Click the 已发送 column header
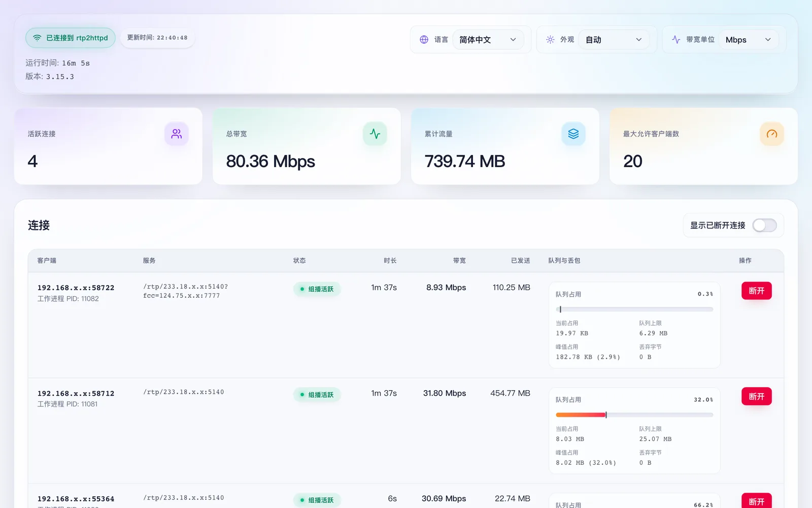Image resolution: width=812 pixels, height=508 pixels. click(x=520, y=261)
